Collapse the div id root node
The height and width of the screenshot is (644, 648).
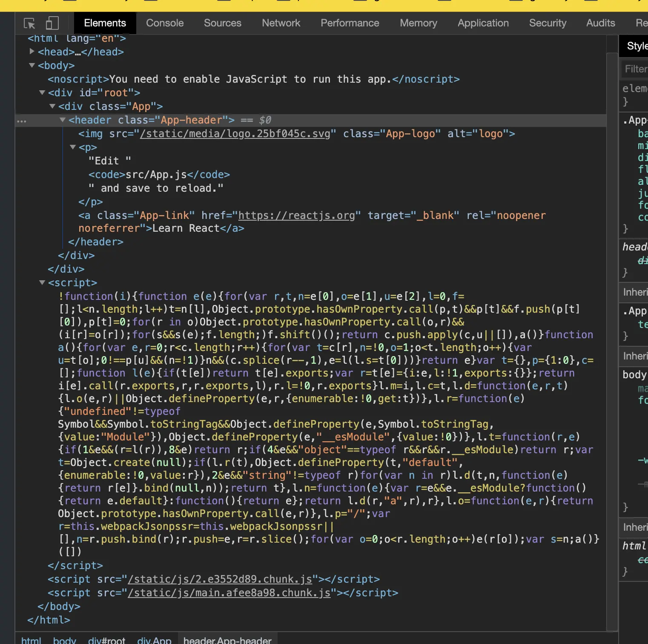(x=42, y=92)
